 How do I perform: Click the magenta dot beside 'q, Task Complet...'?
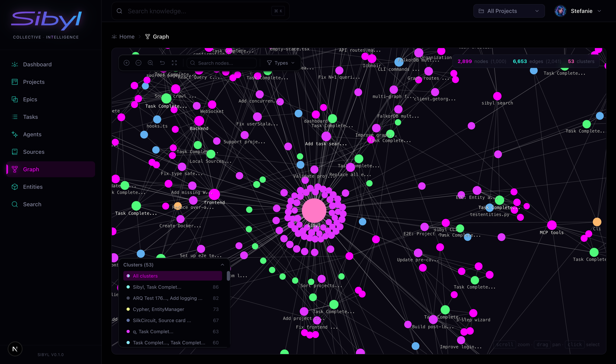click(128, 331)
